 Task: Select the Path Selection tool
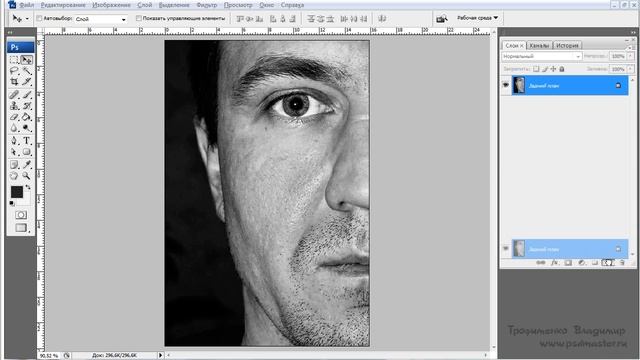click(x=14, y=152)
